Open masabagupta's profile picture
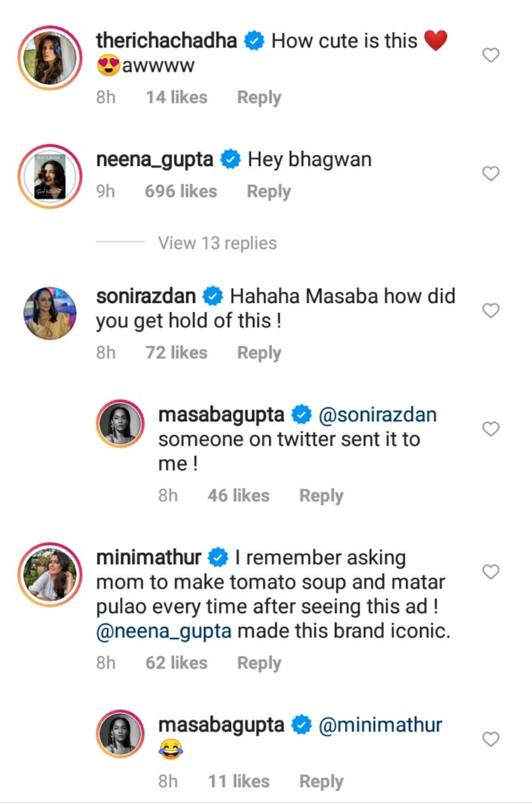Image resolution: width=532 pixels, height=804 pixels. click(120, 423)
